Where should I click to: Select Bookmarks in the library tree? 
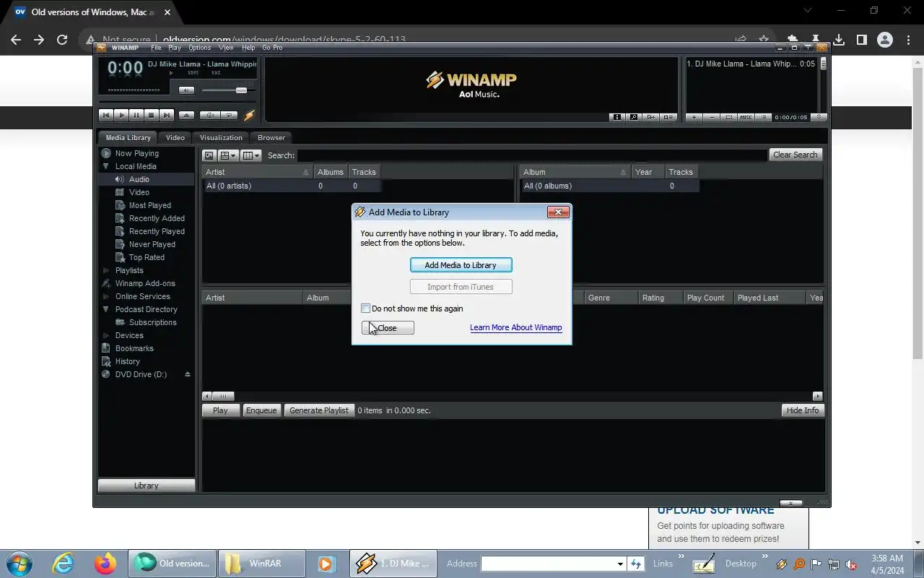pyautogui.click(x=134, y=348)
